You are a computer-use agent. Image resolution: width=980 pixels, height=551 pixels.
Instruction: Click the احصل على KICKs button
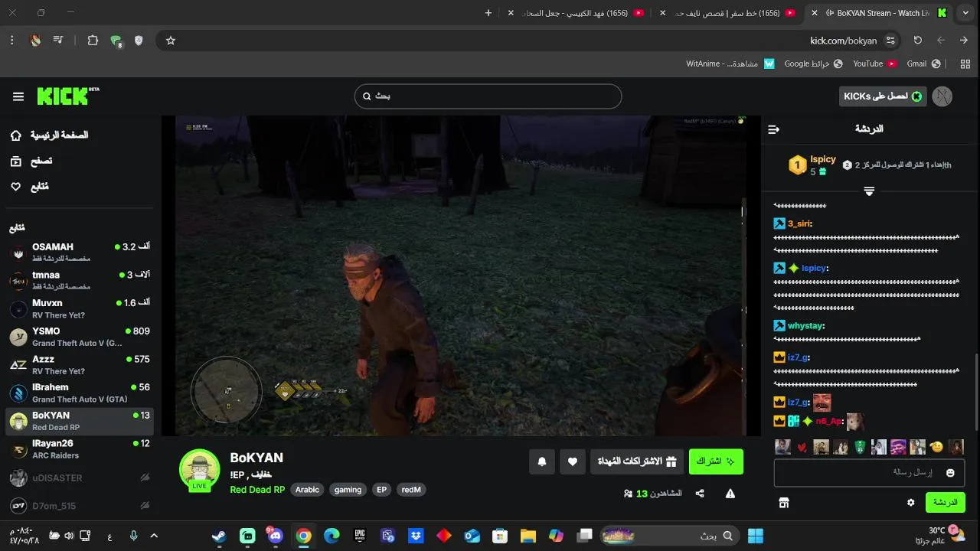point(883,96)
